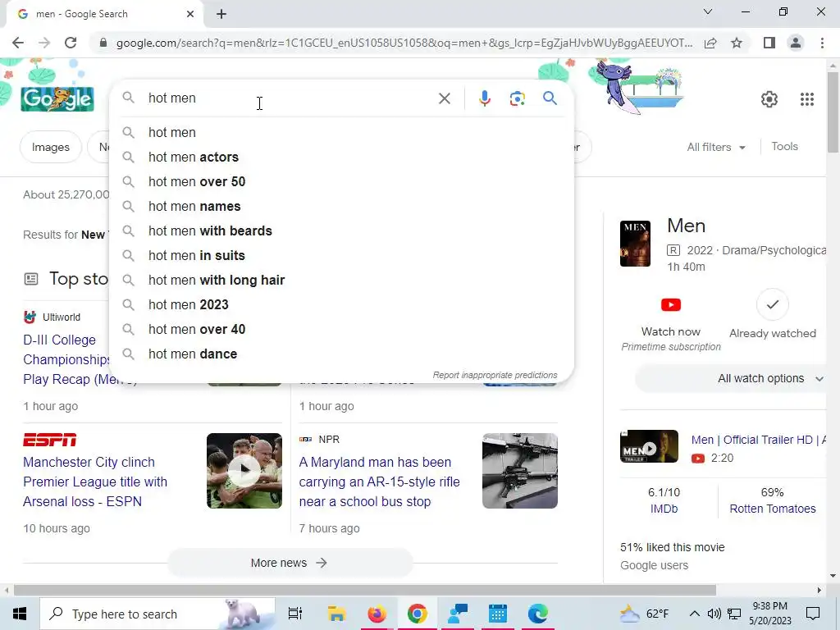Bookmark this page with the star icon
This screenshot has height=630, width=840.
tap(737, 43)
